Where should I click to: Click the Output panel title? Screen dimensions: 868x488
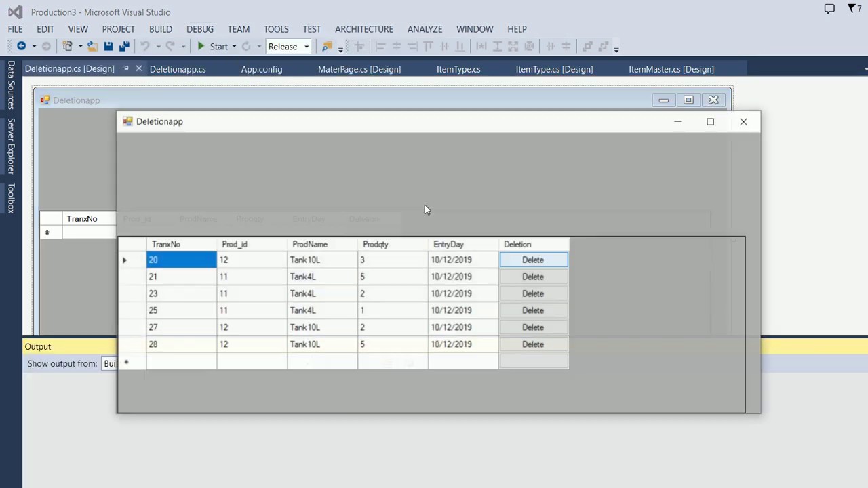(38, 346)
